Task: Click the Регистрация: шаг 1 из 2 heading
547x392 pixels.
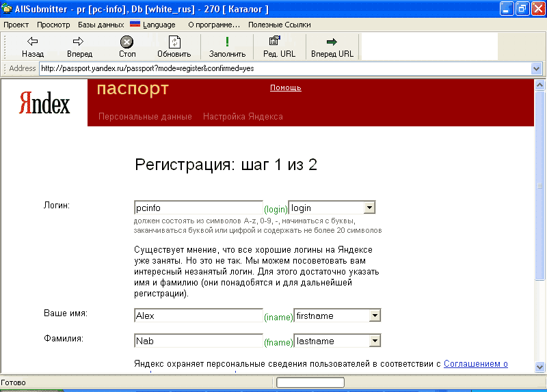Action: [x=226, y=165]
